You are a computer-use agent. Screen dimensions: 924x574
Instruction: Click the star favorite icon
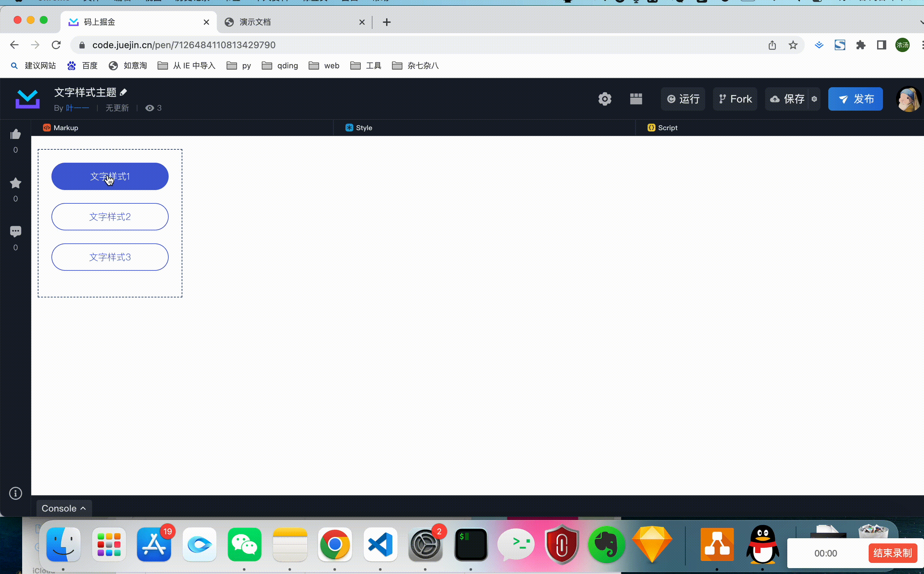[16, 184]
